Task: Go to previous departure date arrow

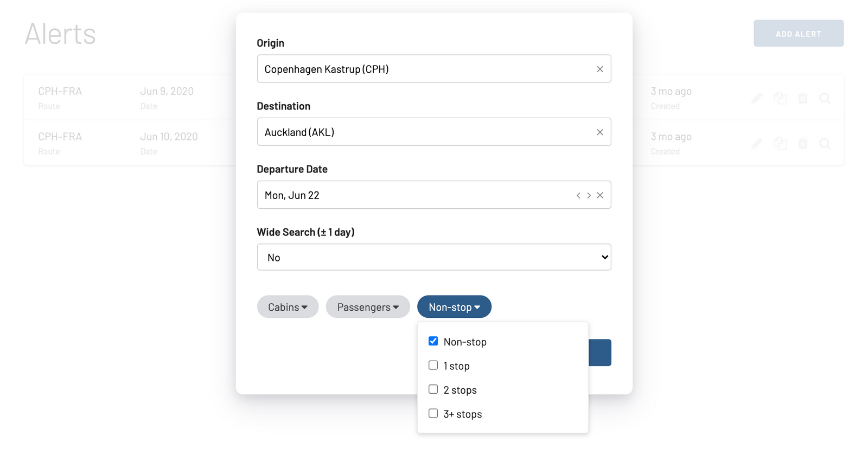Action: pyautogui.click(x=578, y=195)
